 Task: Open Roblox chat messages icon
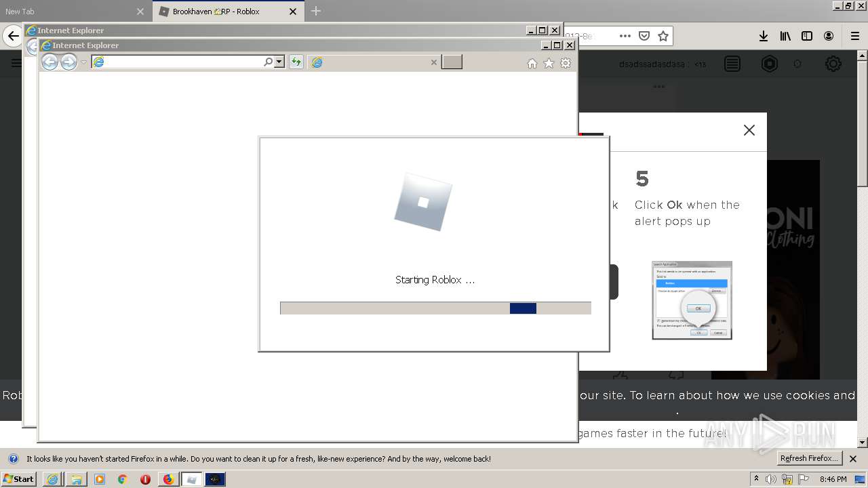pyautogui.click(x=732, y=64)
